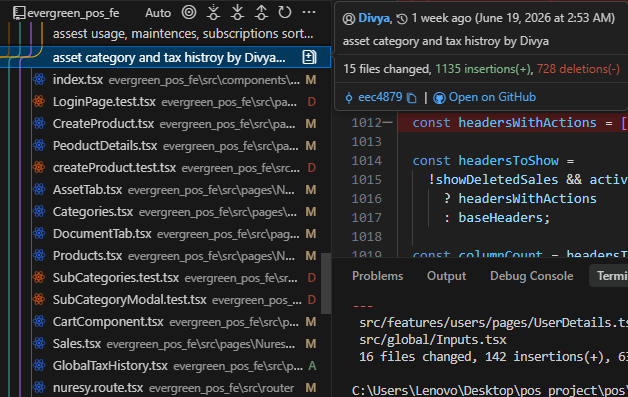Image resolution: width=628 pixels, height=397 pixels.
Task: Open Products.tsx changed file
Action: [x=176, y=256]
